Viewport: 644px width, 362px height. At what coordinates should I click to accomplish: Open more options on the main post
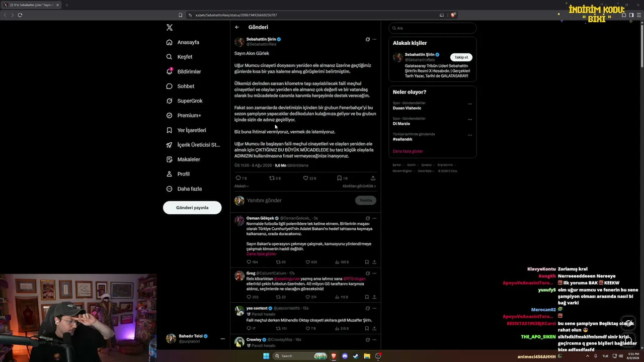tap(374, 39)
